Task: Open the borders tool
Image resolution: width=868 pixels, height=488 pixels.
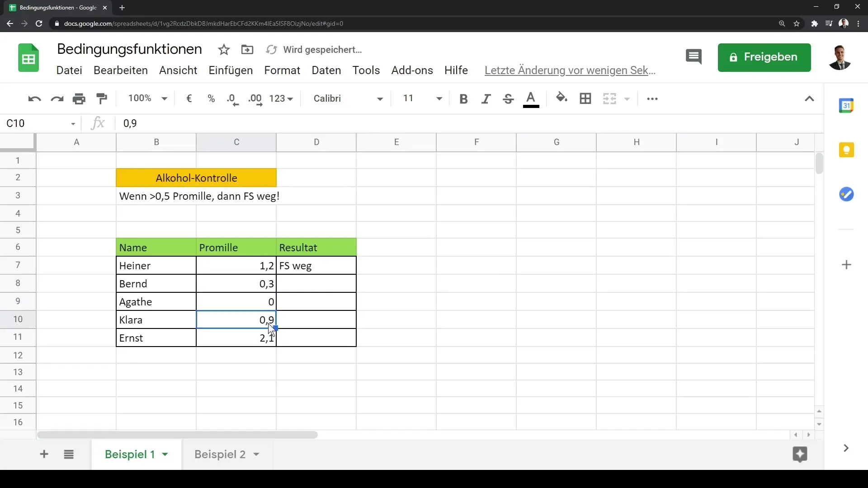Action: click(585, 99)
